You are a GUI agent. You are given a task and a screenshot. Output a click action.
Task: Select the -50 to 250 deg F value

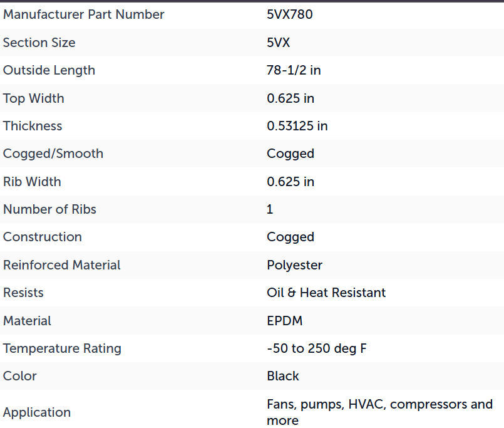317,349
